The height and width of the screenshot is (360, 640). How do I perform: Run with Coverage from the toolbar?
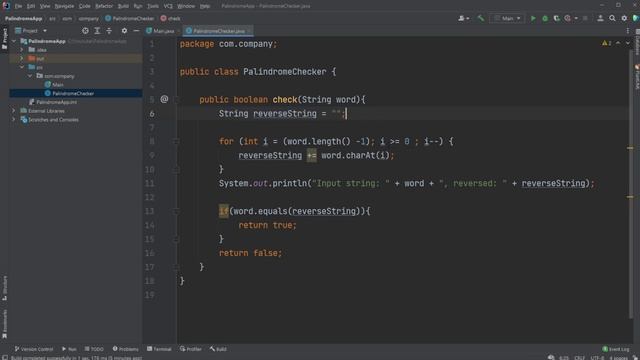[556, 18]
